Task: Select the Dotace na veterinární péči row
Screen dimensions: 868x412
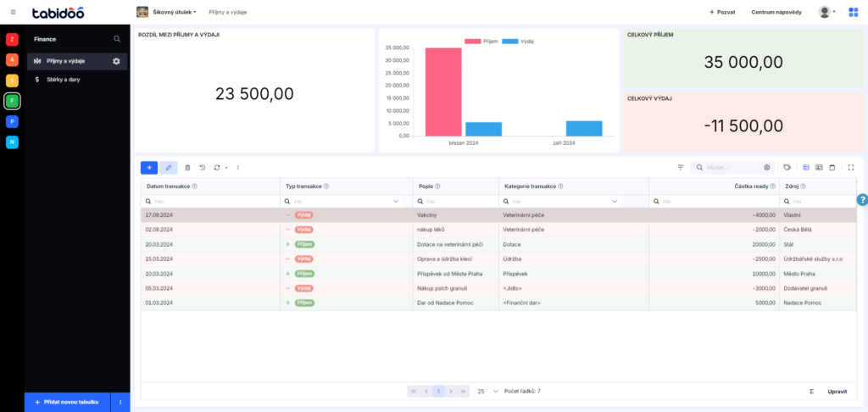Action: (x=498, y=244)
